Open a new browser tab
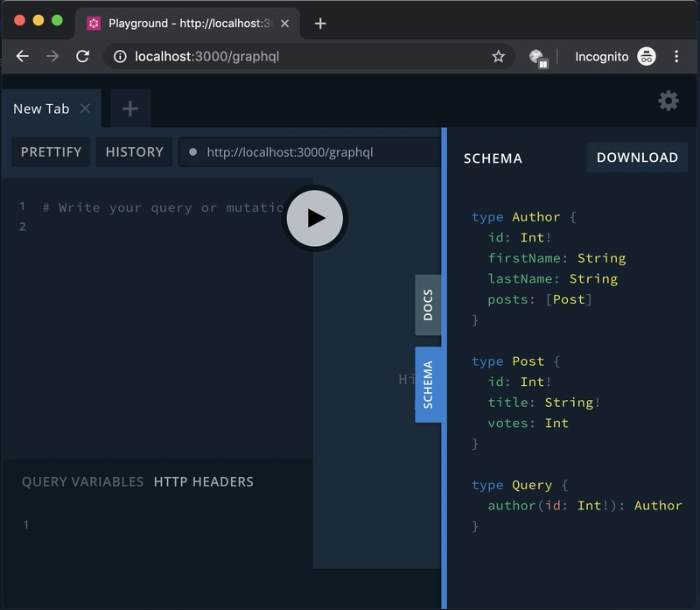 tap(320, 24)
